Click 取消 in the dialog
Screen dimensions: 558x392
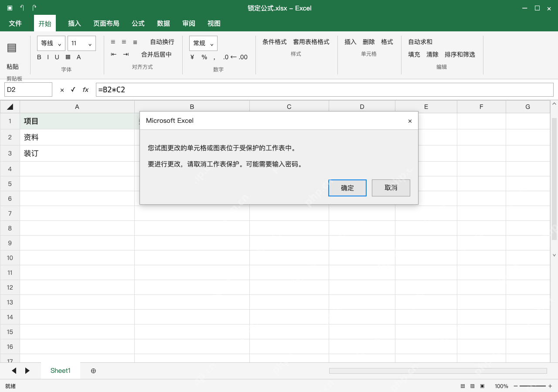tap(391, 188)
